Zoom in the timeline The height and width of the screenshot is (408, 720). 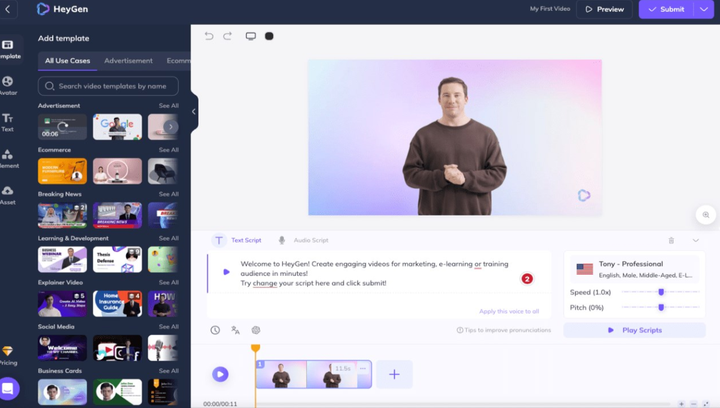681,404
